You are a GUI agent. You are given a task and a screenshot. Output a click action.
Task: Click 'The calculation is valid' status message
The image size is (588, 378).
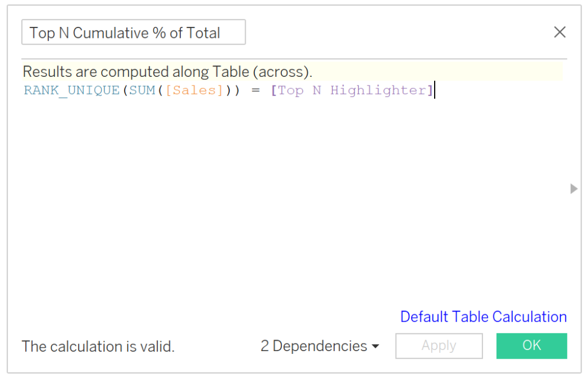[98, 346]
